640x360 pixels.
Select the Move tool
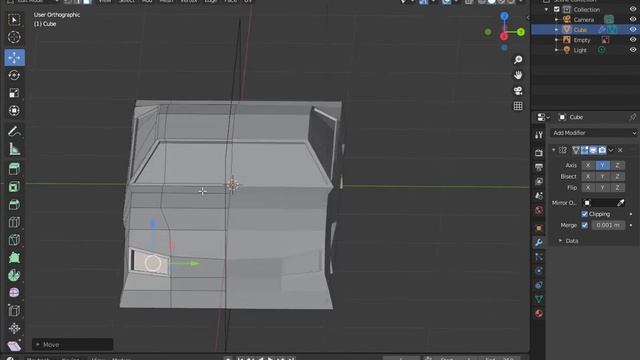click(14, 58)
